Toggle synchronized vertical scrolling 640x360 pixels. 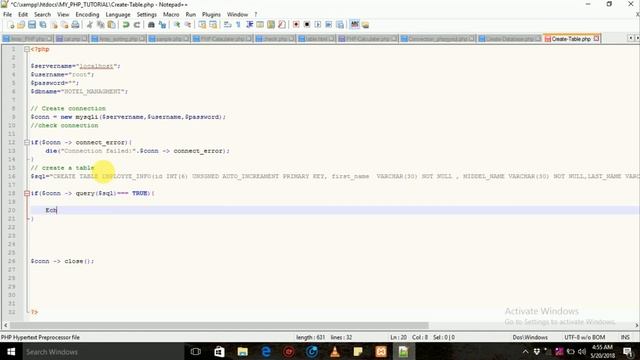[x=202, y=25]
